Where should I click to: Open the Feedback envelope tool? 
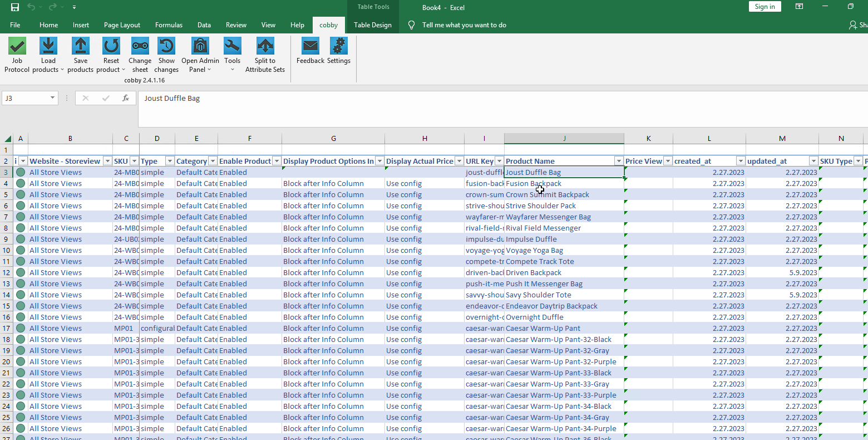coord(310,51)
